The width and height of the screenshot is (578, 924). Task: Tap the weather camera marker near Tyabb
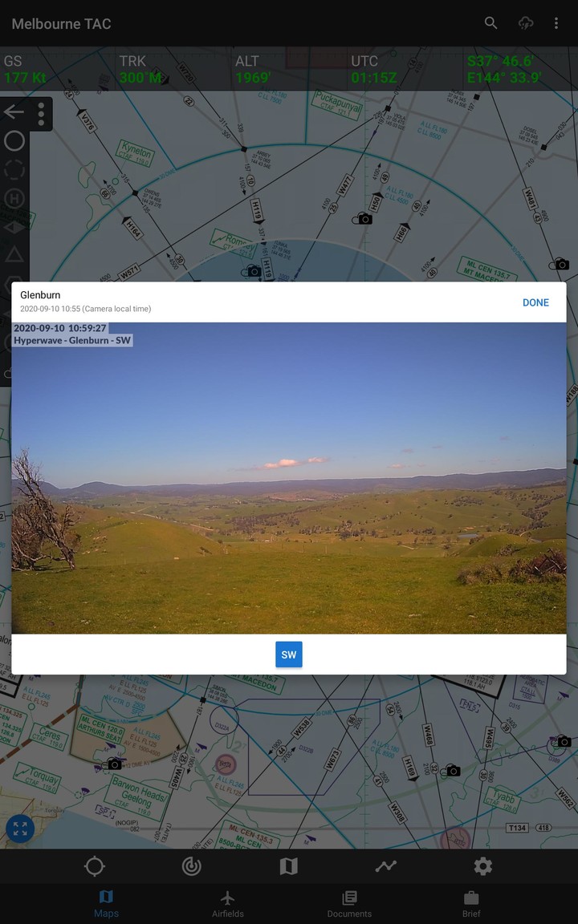point(453,771)
